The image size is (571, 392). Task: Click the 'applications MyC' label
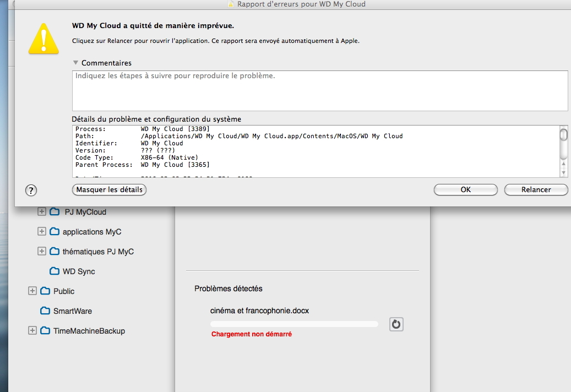[92, 232]
